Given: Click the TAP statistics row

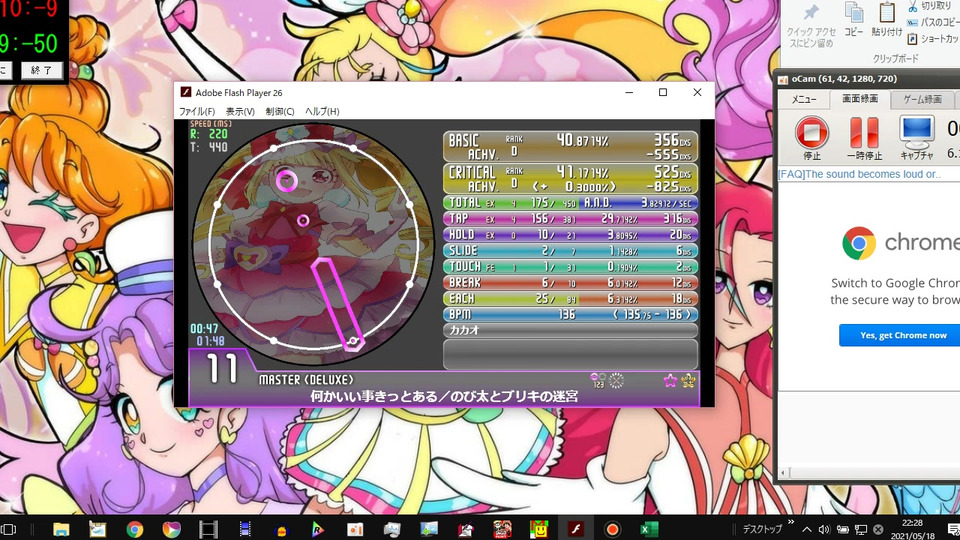Looking at the screenshot, I should pyautogui.click(x=570, y=219).
